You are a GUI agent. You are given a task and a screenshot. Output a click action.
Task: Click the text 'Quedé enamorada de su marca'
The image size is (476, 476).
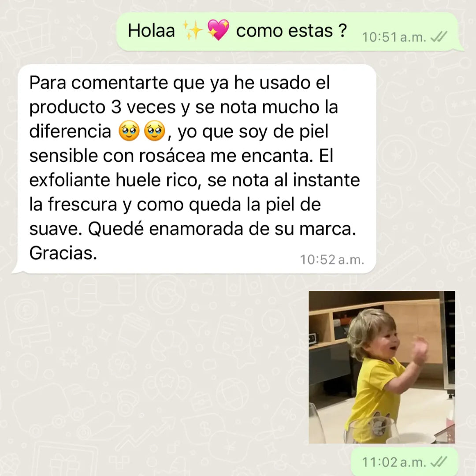point(222,229)
